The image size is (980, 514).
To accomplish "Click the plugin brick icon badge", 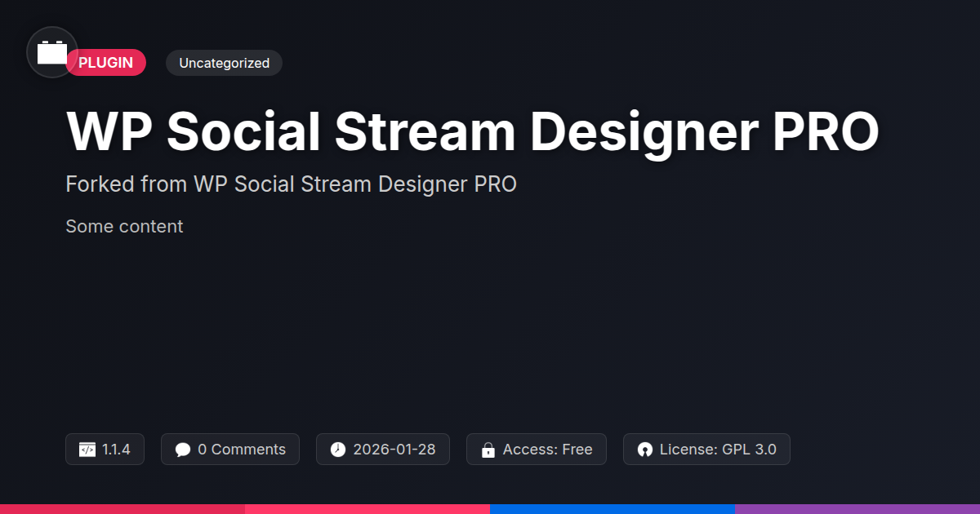I will click(52, 52).
